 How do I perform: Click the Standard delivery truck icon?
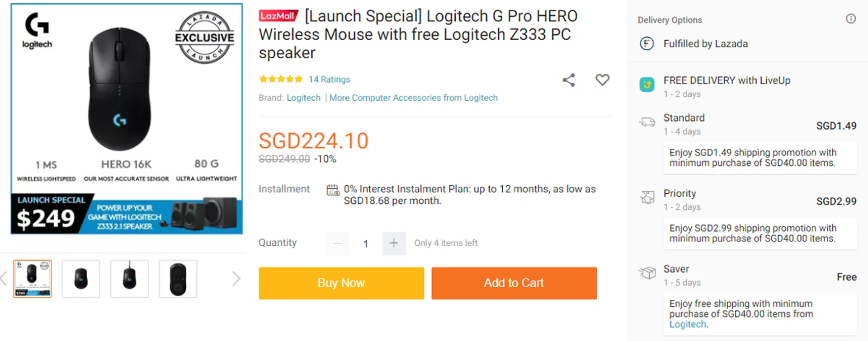click(x=647, y=122)
